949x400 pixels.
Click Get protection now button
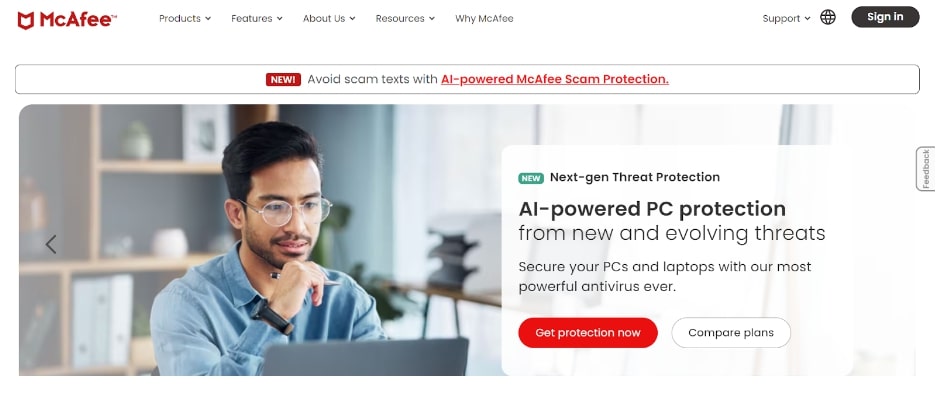pos(588,333)
